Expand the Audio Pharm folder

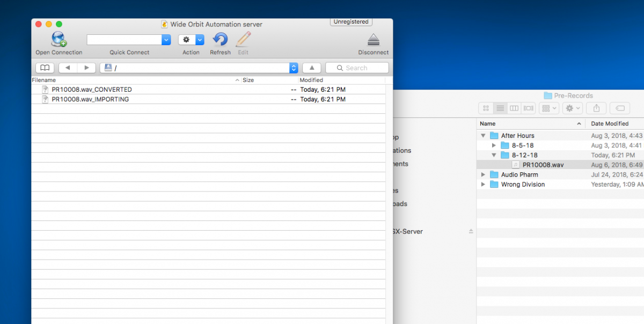click(x=483, y=174)
